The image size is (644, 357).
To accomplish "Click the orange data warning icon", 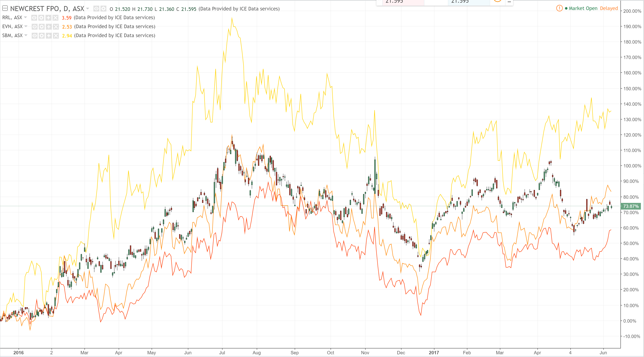I will 559,8.
